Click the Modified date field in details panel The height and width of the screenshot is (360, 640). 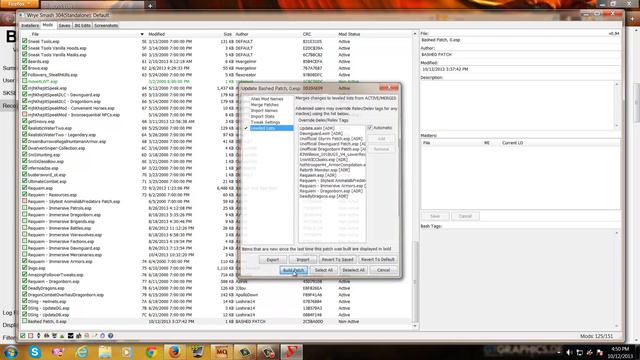point(520,69)
